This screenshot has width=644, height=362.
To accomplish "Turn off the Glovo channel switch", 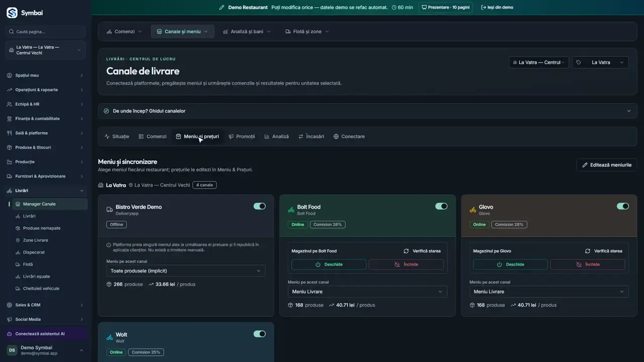I will click(x=623, y=206).
